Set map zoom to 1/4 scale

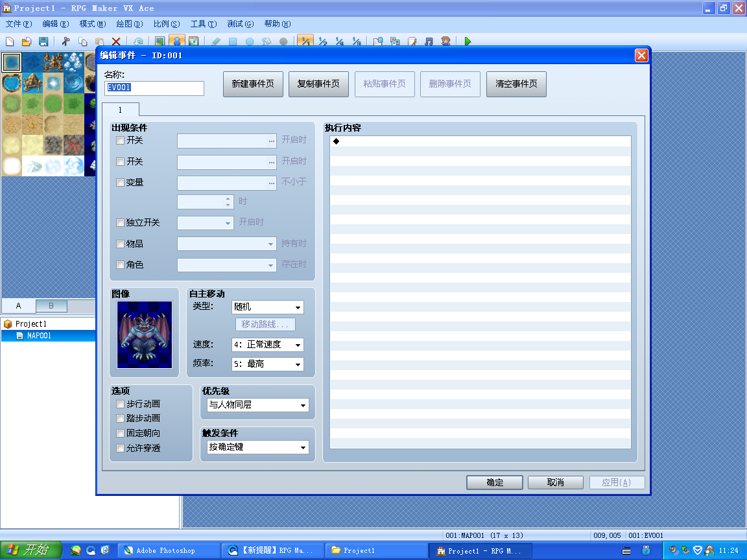[340, 41]
